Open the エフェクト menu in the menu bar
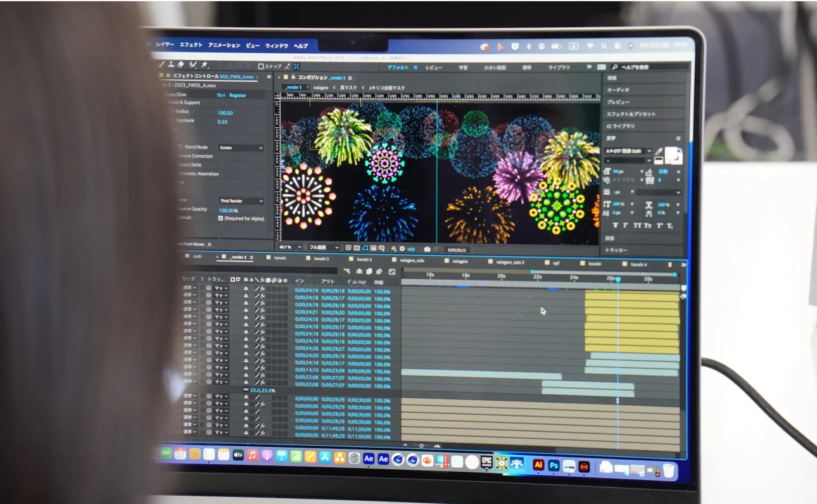817x504 pixels. (x=191, y=45)
